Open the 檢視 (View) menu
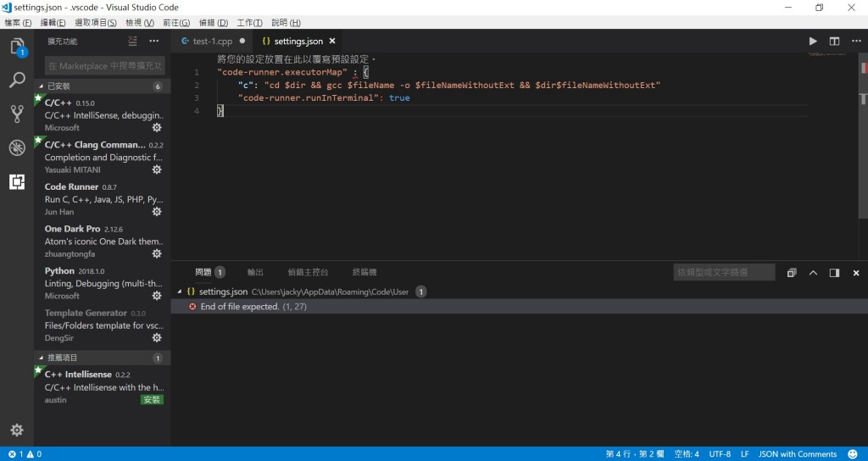 (140, 23)
